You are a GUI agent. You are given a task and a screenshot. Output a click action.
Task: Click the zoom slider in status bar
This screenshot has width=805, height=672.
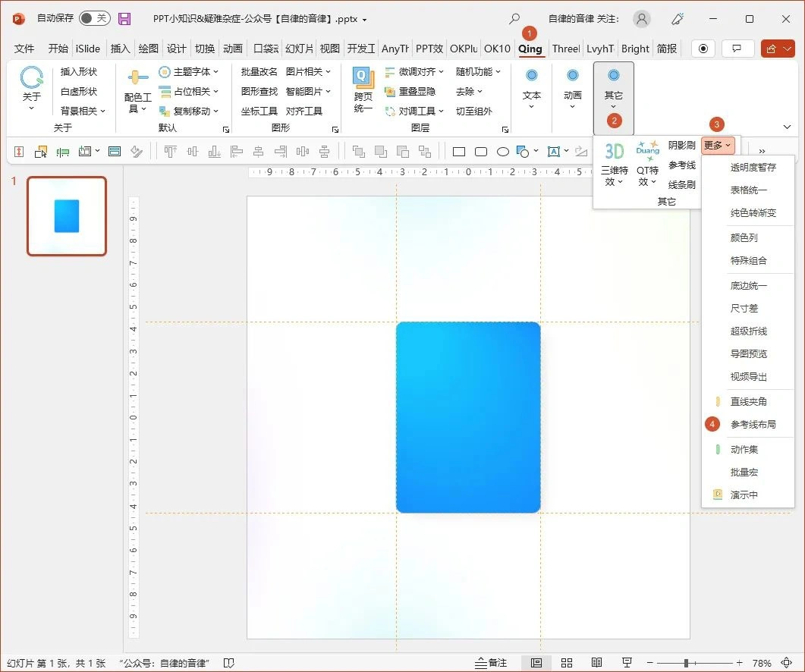click(686, 663)
